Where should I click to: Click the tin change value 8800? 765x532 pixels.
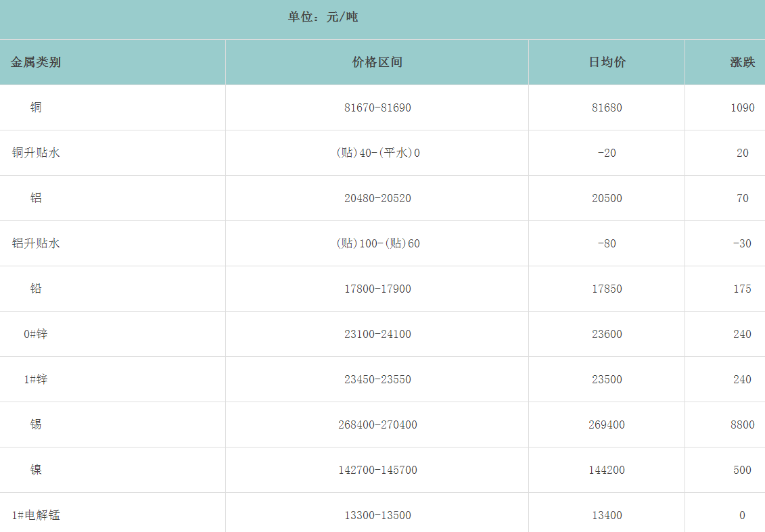(x=742, y=425)
